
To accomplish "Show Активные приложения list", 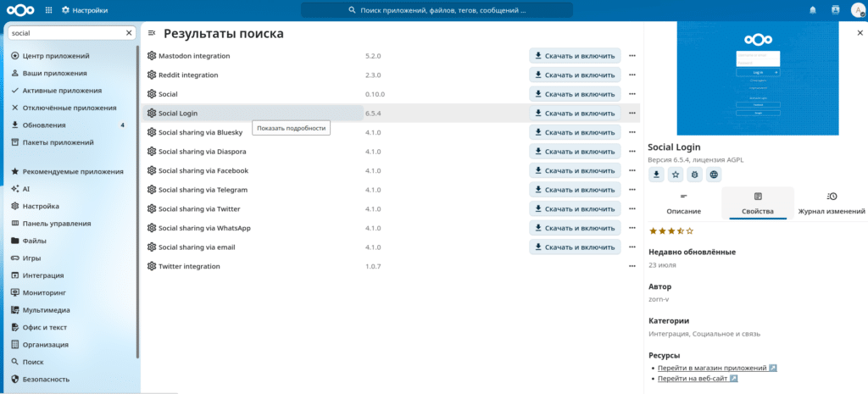I will [x=70, y=90].
